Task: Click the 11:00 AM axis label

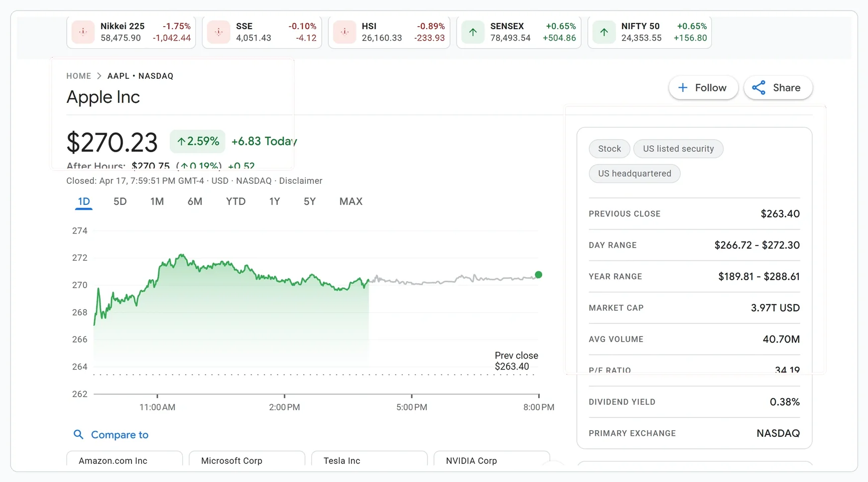Action: click(x=157, y=407)
